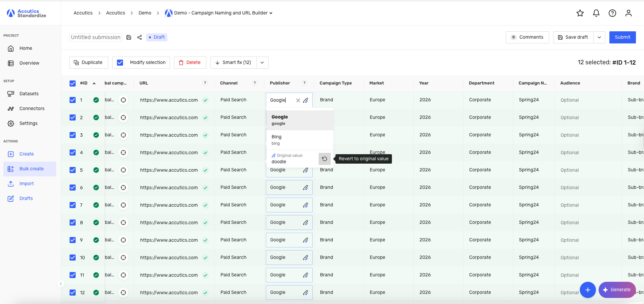Click the revert to original value icon

(324, 159)
